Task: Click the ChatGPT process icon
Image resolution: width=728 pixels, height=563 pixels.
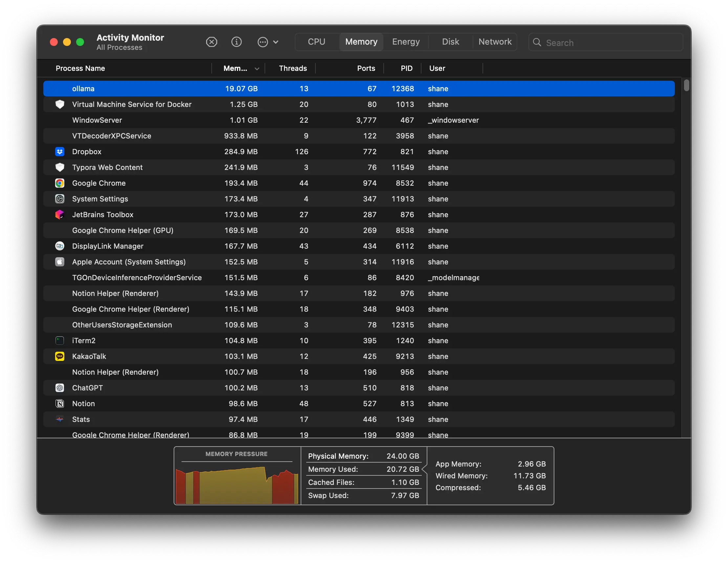Action: tap(60, 388)
